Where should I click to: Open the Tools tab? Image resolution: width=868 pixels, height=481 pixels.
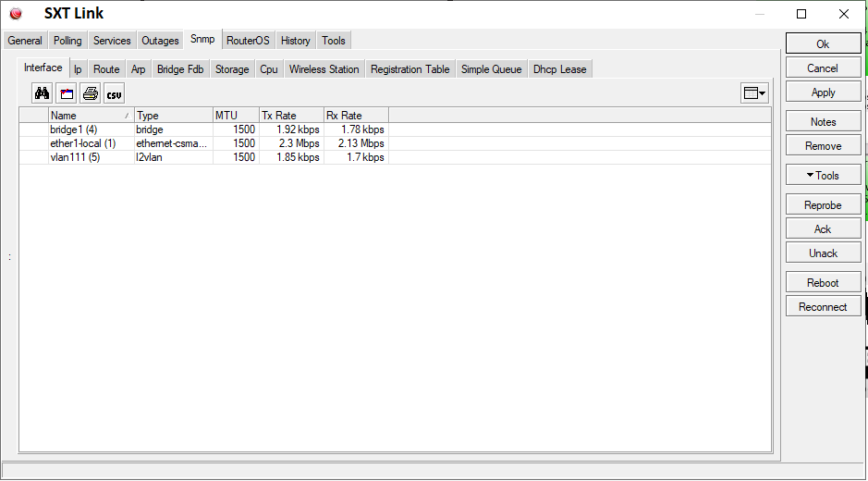click(x=334, y=41)
